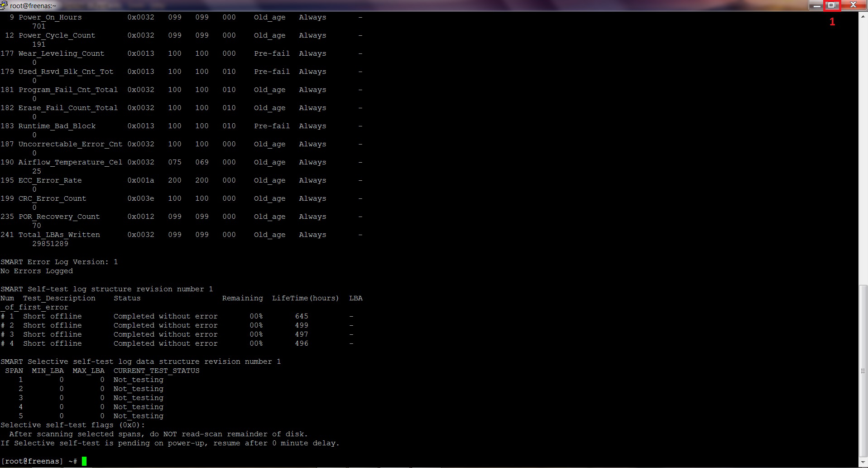Click 'Not_testing' status in span 5
868x468 pixels.
[139, 416]
